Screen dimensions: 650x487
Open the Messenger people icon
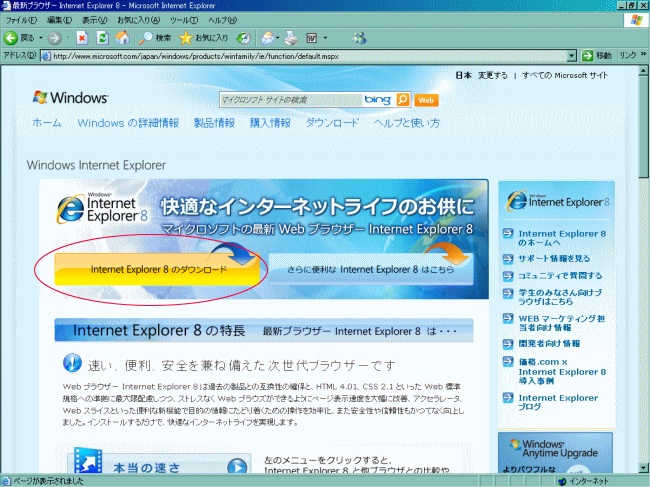359,38
